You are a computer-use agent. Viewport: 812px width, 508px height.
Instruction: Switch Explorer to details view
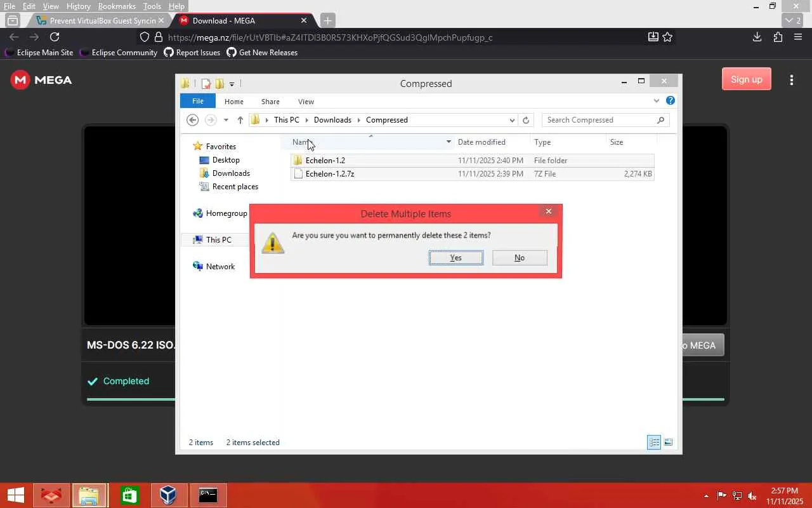point(654,443)
